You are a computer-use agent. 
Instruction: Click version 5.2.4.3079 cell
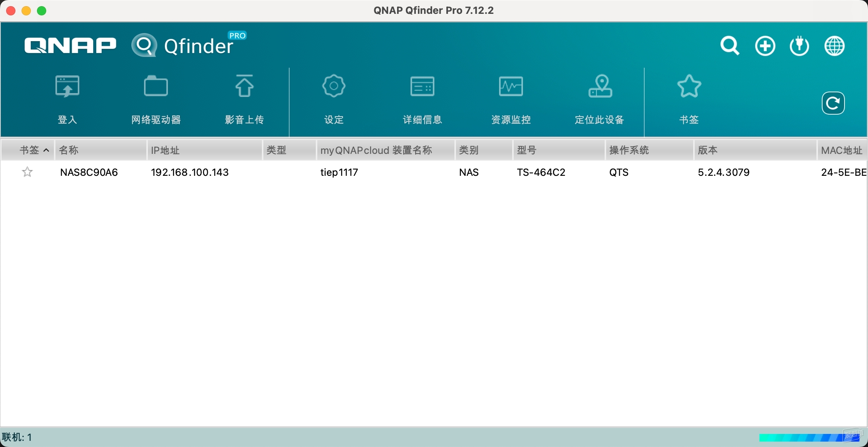pos(724,172)
